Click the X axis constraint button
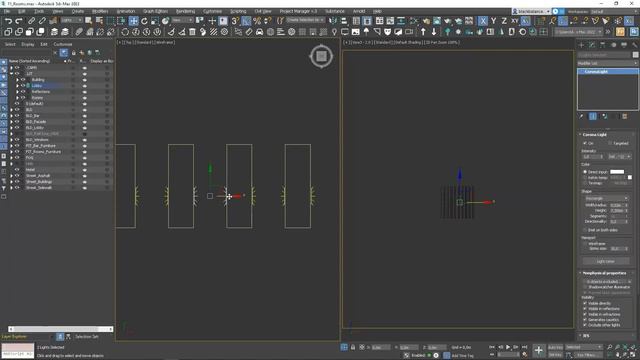The height and width of the screenshot is (360, 640). 483,21
